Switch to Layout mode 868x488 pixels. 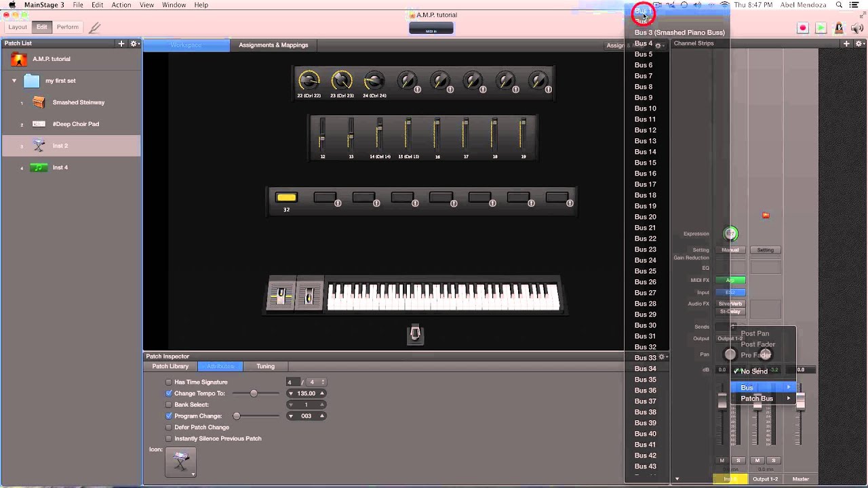(x=18, y=27)
